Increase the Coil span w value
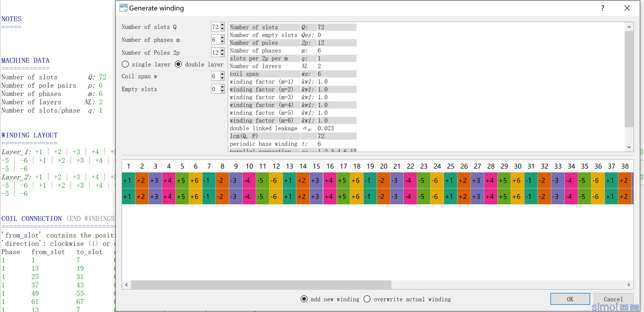The width and height of the screenshot is (644, 312). point(222,74)
